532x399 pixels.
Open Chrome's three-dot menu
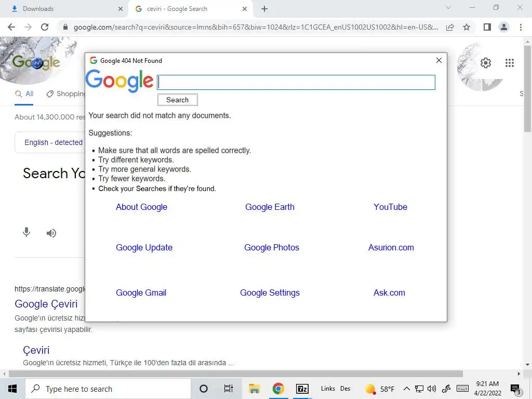tap(521, 27)
